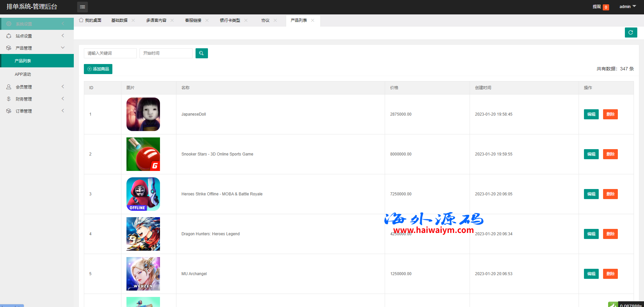Expand the 站点设置 sidebar menu
The height and width of the screenshot is (307, 644).
(x=37, y=36)
